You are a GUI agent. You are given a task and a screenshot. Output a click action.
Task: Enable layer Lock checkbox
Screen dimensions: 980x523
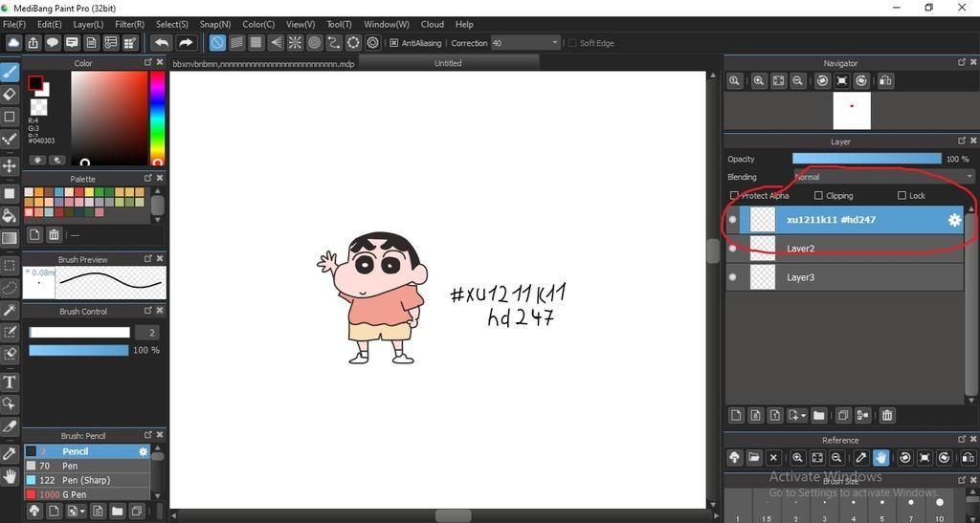pos(902,195)
